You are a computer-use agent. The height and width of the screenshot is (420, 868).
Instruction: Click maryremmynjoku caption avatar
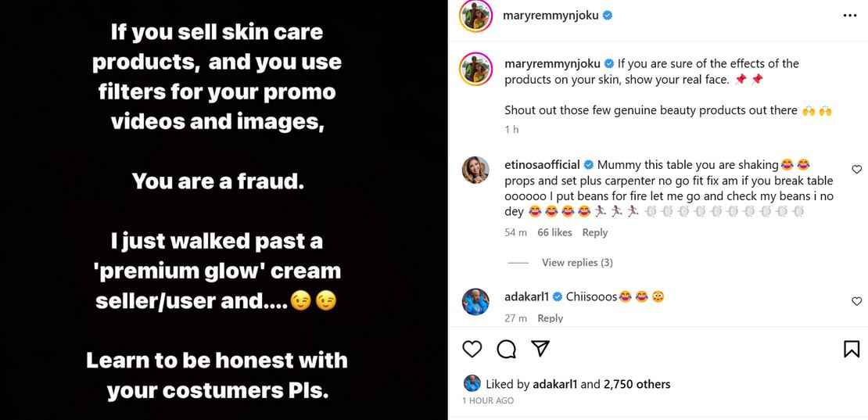coord(475,69)
